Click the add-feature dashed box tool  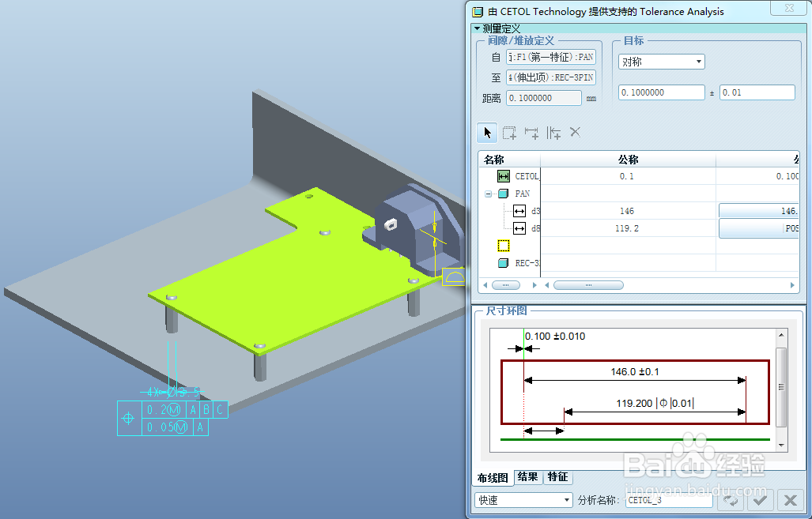click(509, 133)
